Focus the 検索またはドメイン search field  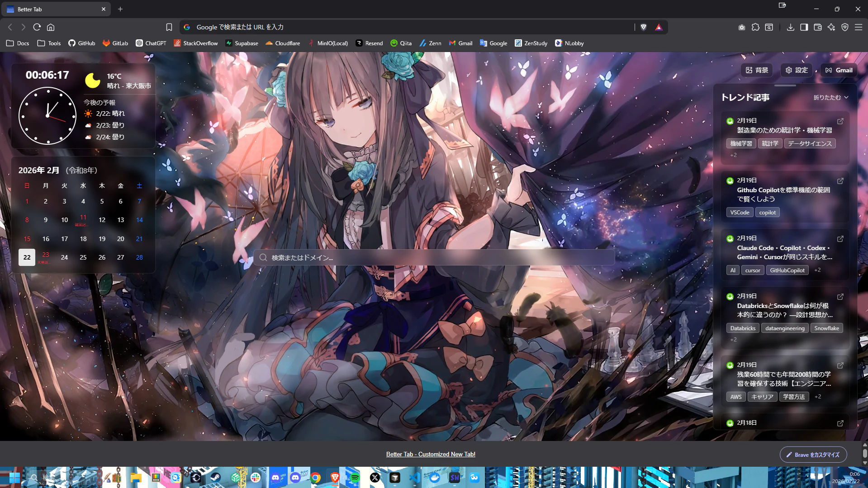coord(434,257)
